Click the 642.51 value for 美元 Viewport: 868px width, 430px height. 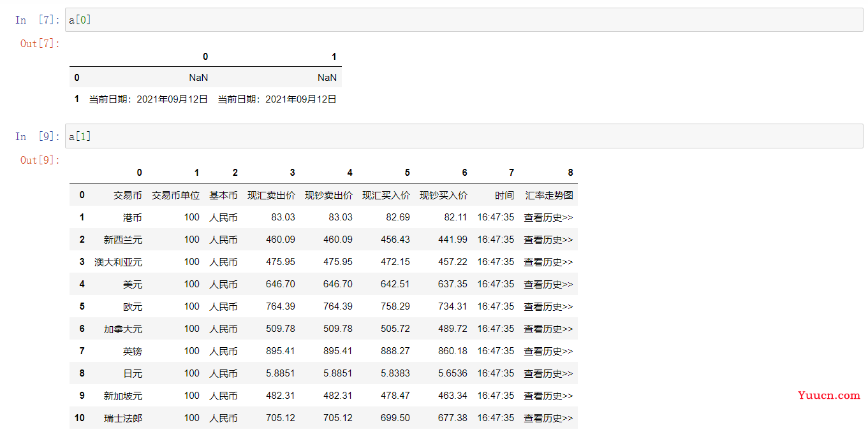pyautogui.click(x=395, y=284)
